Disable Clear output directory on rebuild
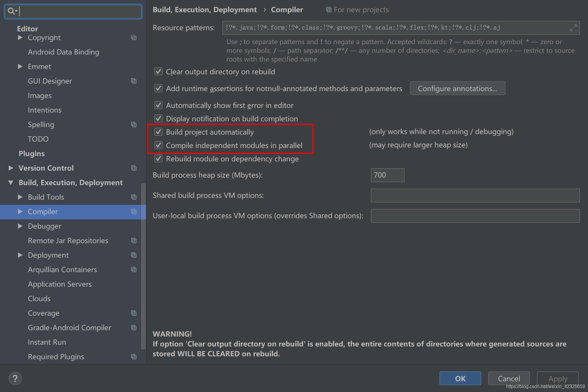The image size is (588, 392). pos(158,72)
